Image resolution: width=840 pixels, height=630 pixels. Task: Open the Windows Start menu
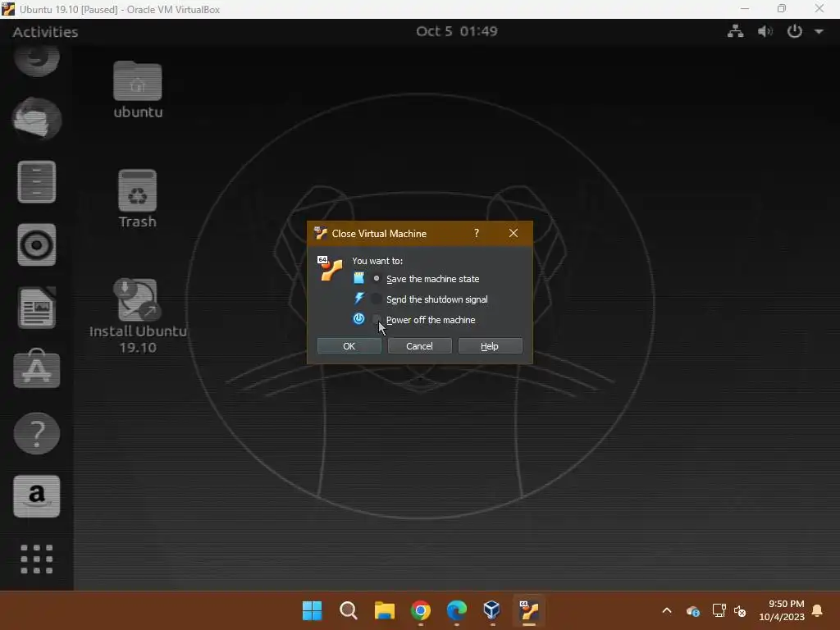pyautogui.click(x=312, y=610)
